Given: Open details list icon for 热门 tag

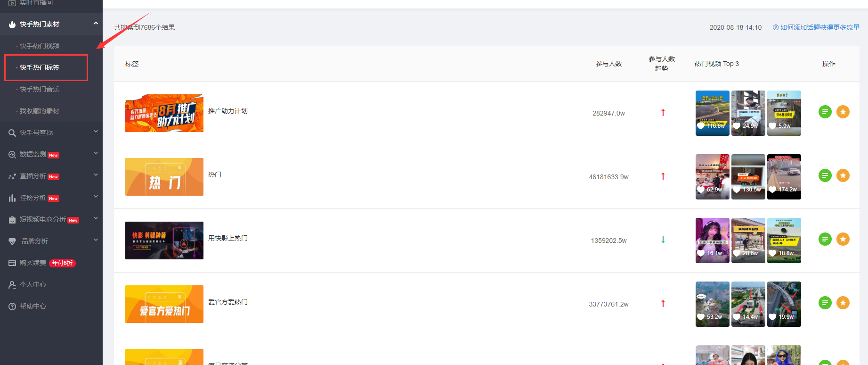Looking at the screenshot, I should 825,175.
